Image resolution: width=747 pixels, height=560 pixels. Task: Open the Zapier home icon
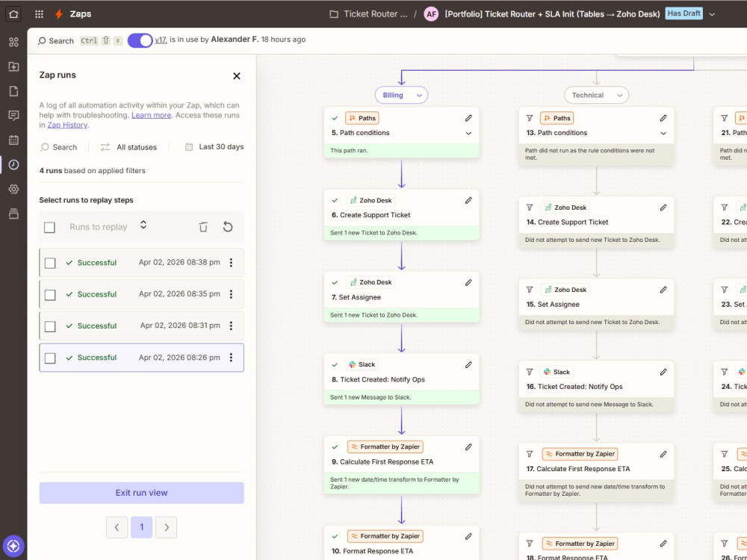tap(13, 13)
